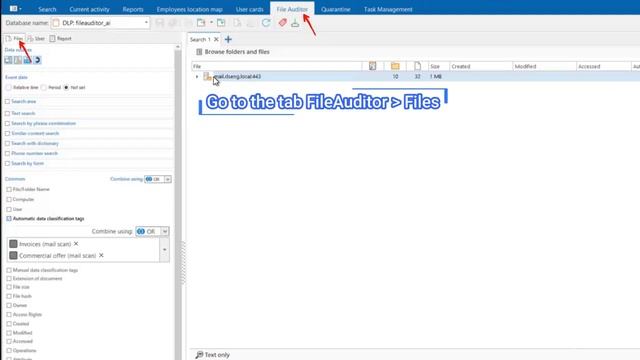Open the Current activity tab
Screen dimensions: 640x360
coord(89,9)
